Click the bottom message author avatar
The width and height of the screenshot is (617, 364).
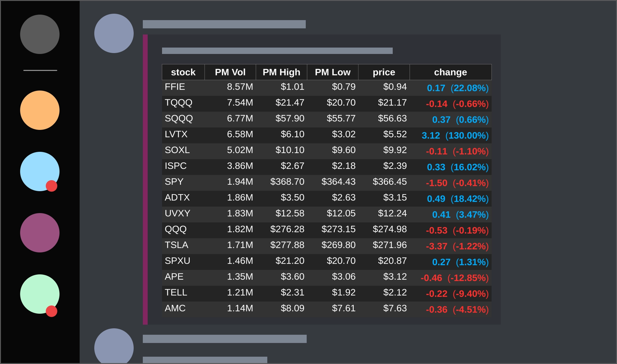[x=114, y=346]
